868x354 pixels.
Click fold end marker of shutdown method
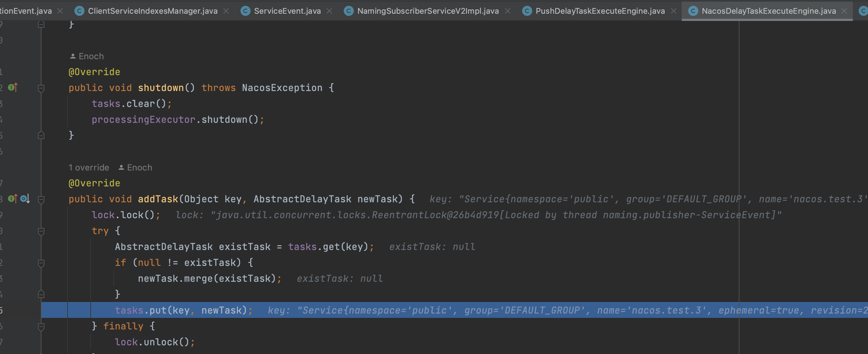41,135
